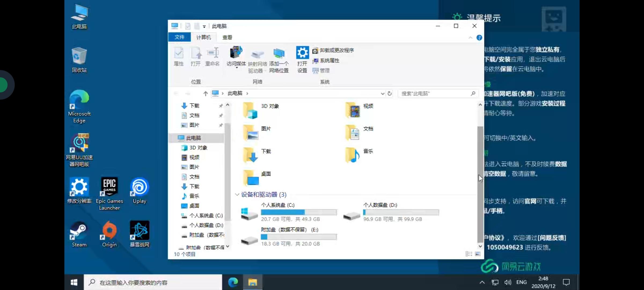Open the volume icon in system tray
644x290 pixels.
tap(508, 282)
